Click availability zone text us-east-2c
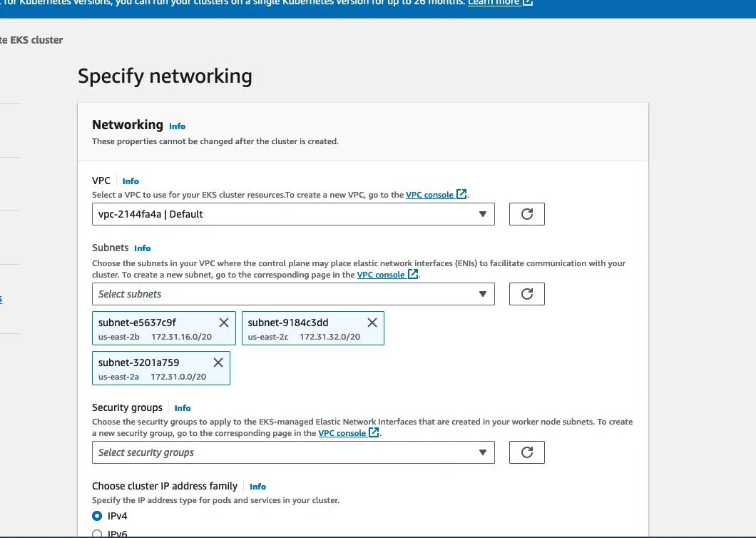 [x=268, y=337]
